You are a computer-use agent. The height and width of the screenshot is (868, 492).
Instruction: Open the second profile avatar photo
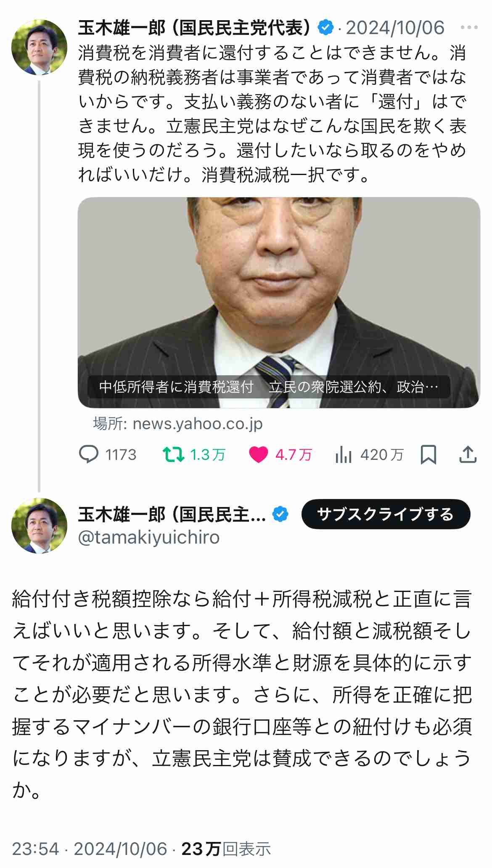point(39,526)
